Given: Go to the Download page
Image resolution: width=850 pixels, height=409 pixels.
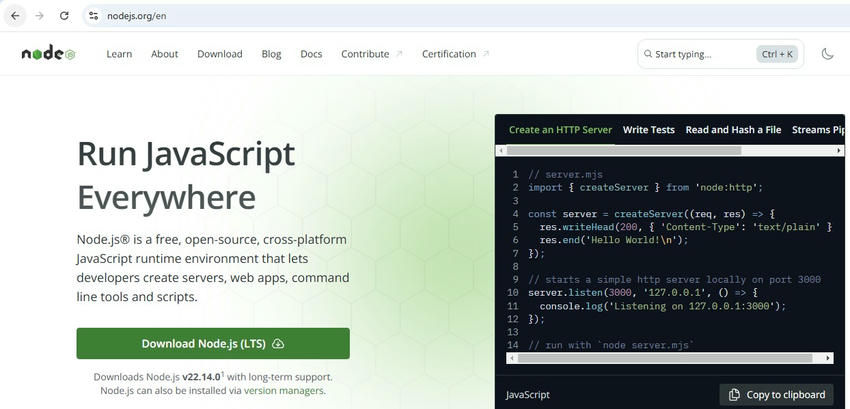Looking at the screenshot, I should click(220, 54).
